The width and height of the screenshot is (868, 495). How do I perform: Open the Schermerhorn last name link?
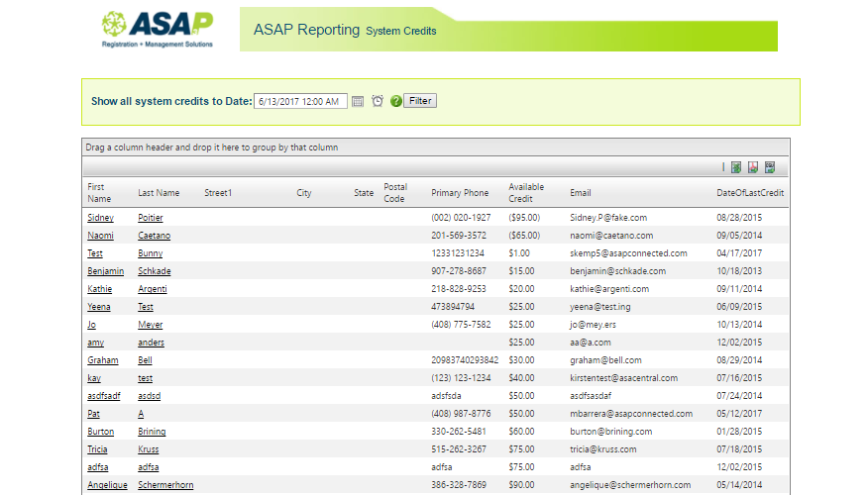(165, 485)
